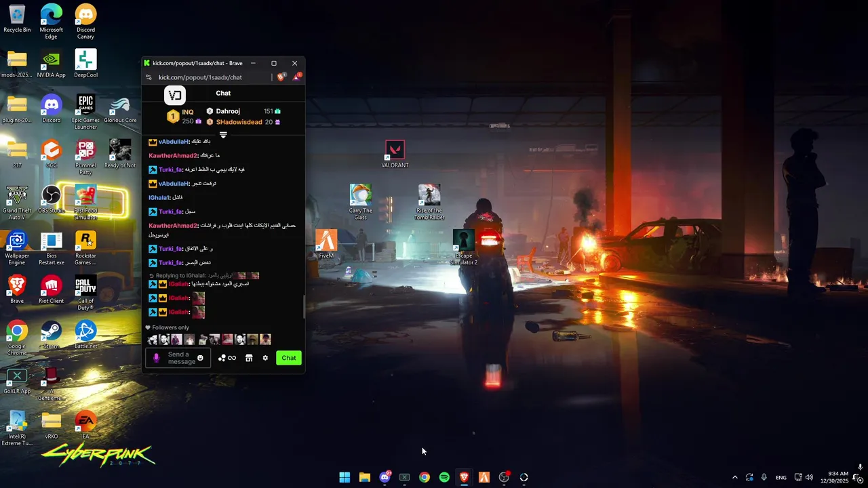The image size is (868, 488).
Task: Open File Explorer from taskbar
Action: 365,477
